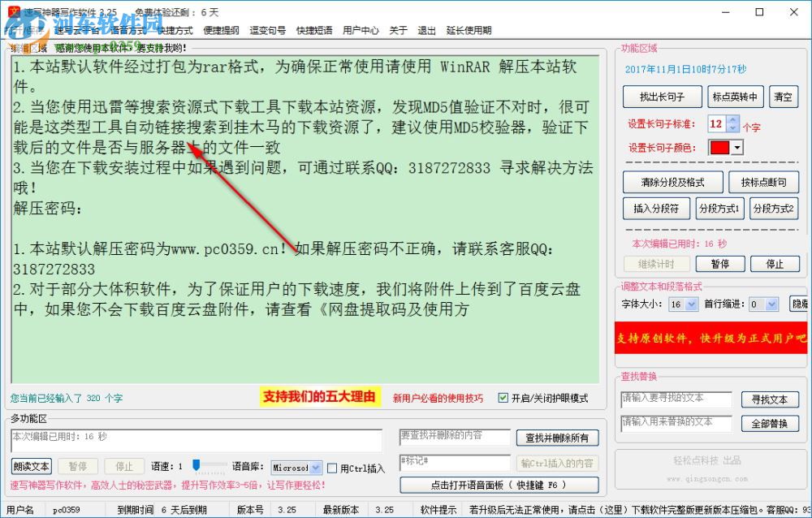Click the 寻找文本 button

point(770,399)
